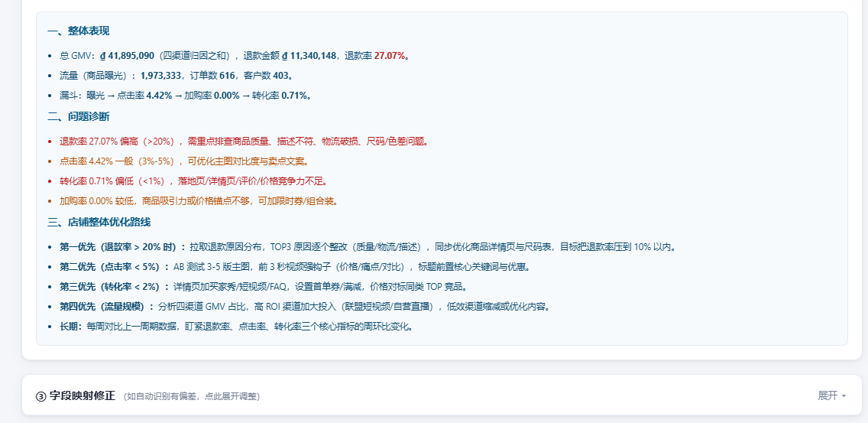Click the funnel line starting with 漏斗
868x423 pixels.
186,96
